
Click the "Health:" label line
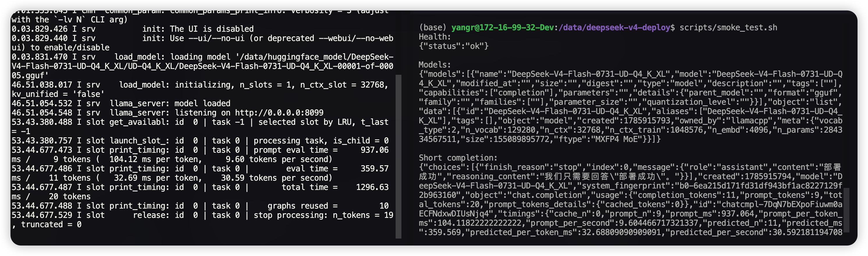(x=435, y=37)
